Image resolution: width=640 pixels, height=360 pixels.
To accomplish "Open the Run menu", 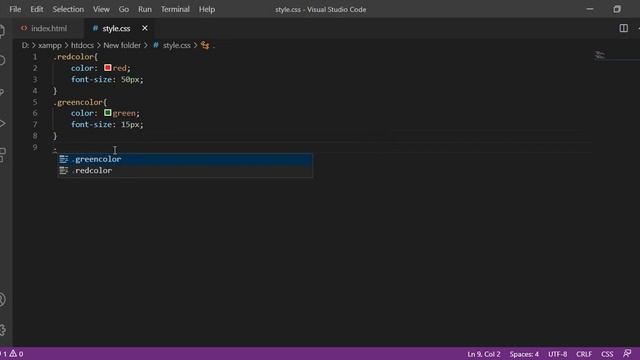I will 144,9.
